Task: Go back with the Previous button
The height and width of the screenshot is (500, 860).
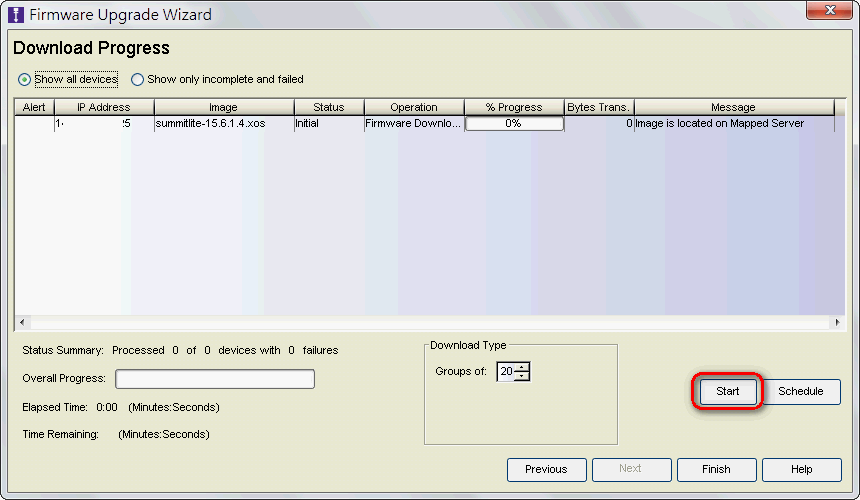Action: pyautogui.click(x=546, y=469)
